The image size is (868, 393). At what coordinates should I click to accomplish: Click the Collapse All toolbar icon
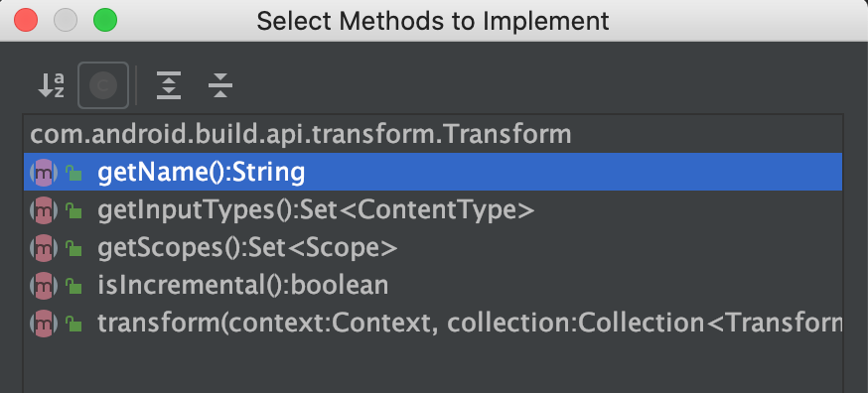click(220, 85)
